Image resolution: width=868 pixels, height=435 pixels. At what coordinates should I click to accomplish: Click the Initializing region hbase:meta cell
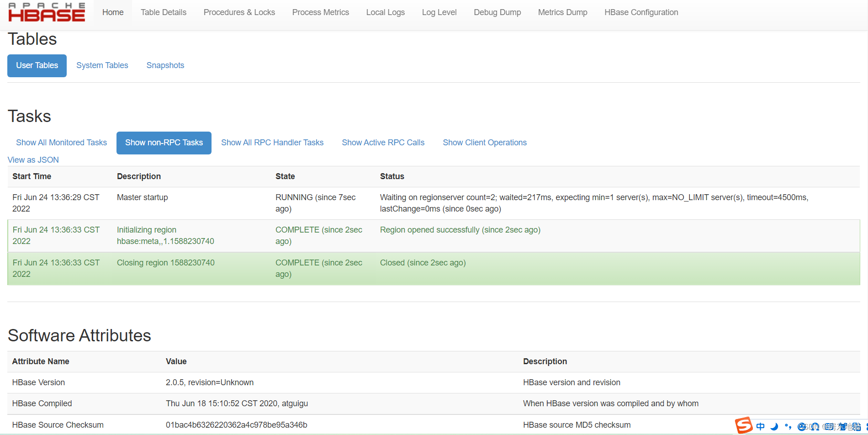point(165,235)
